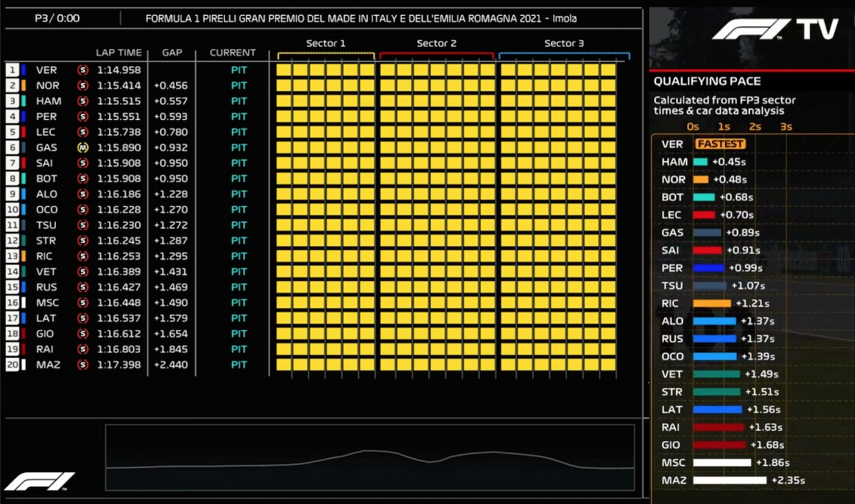
Task: Click the MAZ white pace bar
Action: point(730,480)
